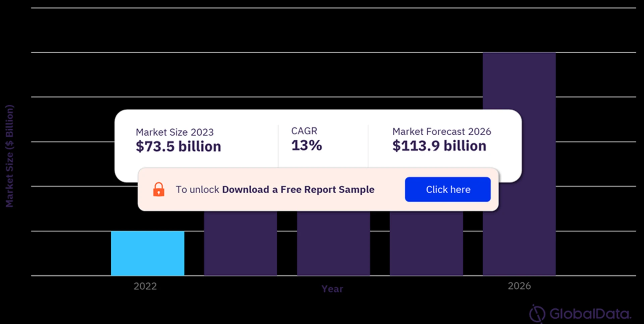Click the orange padlock icon
This screenshot has width=644, height=324.
click(159, 190)
